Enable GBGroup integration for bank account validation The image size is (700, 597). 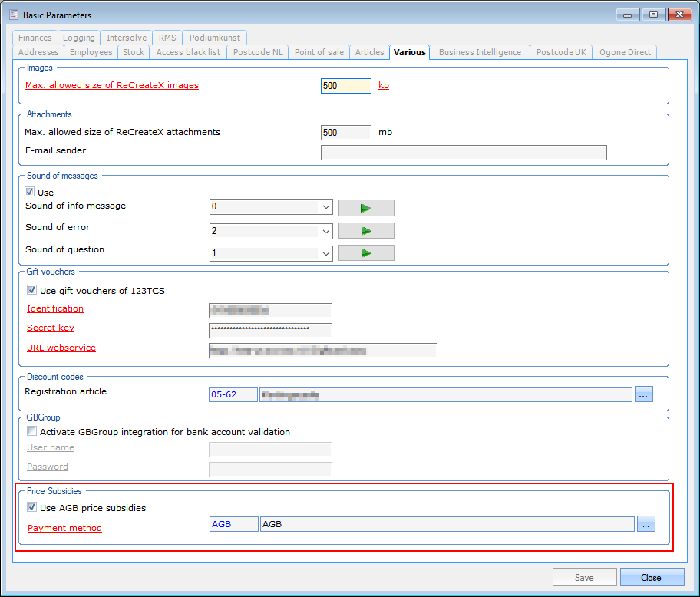click(32, 432)
